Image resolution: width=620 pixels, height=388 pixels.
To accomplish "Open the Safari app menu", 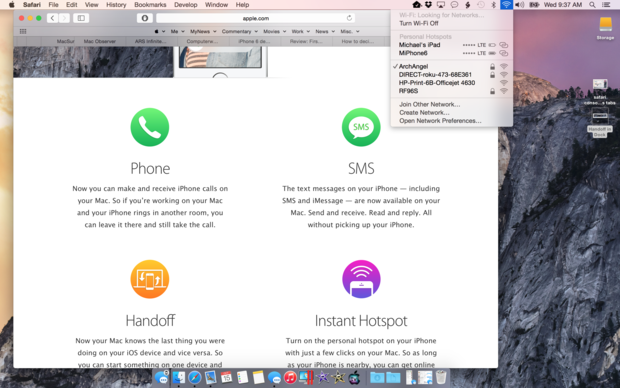I will pos(32,5).
